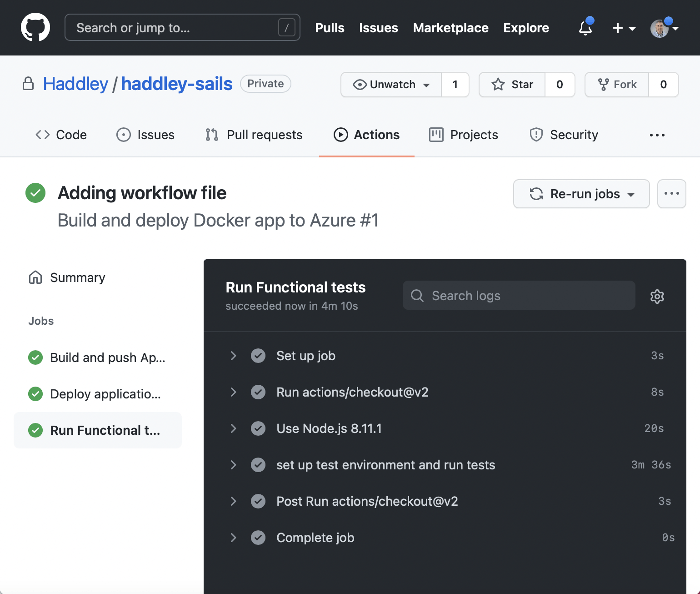Open the Re-run jobs dropdown
Viewport: 700px width, 594px height.
click(581, 194)
